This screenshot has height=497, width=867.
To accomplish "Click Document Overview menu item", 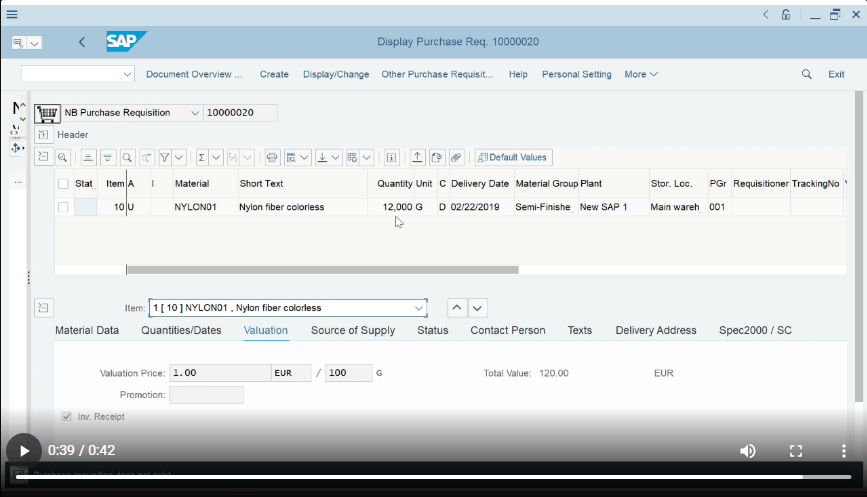I will 194,74.
